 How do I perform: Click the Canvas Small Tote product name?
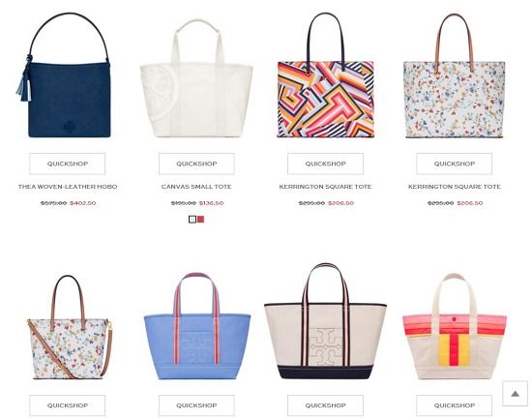coord(196,187)
